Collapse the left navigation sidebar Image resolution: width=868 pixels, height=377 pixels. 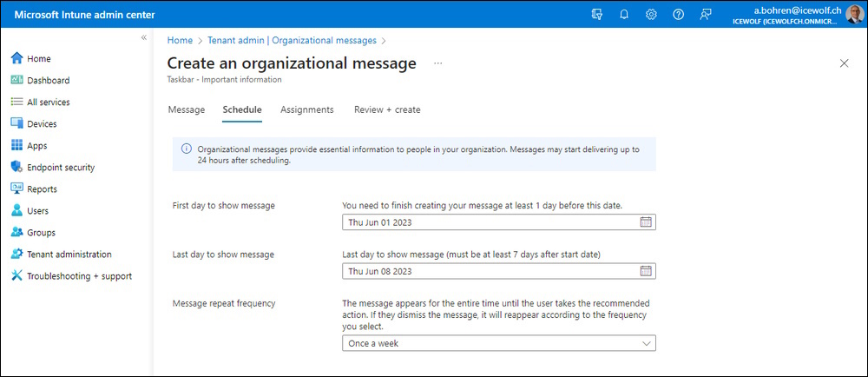(x=143, y=37)
